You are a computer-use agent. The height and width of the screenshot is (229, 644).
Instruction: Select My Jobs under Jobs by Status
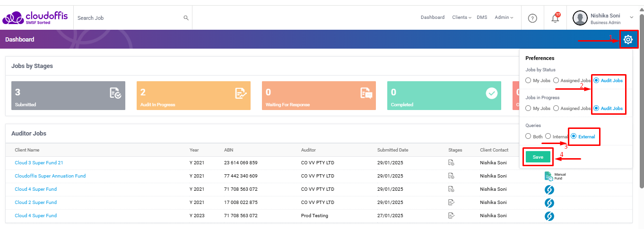528,81
